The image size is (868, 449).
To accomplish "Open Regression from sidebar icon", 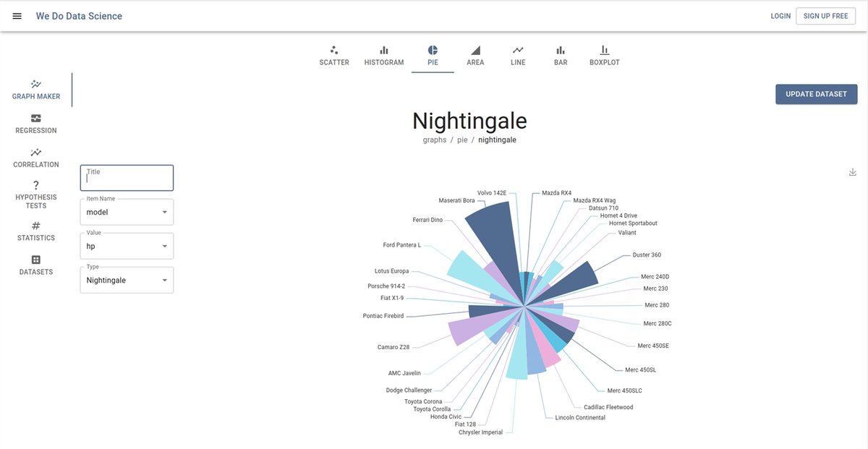I will 36,118.
